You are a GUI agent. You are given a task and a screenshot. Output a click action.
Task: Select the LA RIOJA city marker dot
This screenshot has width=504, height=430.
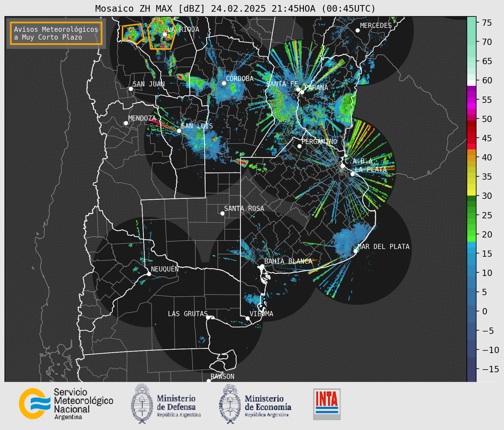pyautogui.click(x=165, y=34)
